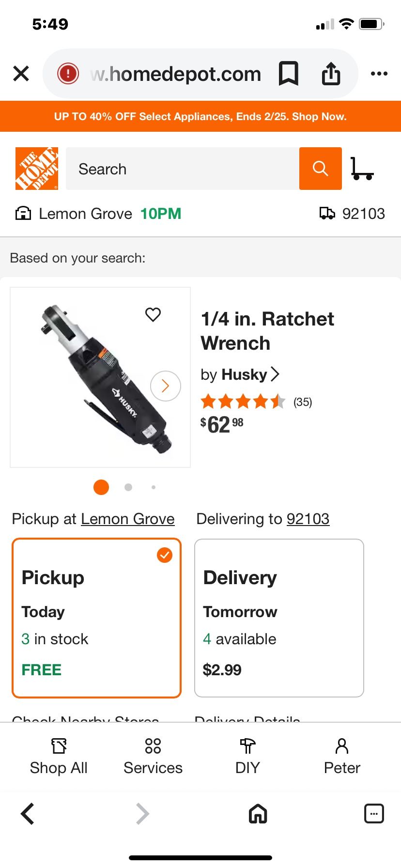Tap the underlined Lemon Grove pickup link
The width and height of the screenshot is (401, 868).
(127, 519)
